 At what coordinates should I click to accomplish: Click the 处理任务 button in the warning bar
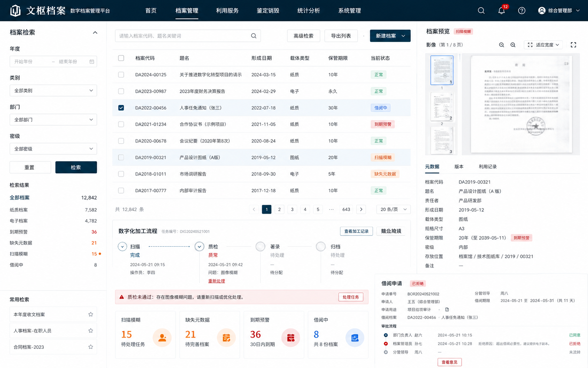pyautogui.click(x=351, y=297)
